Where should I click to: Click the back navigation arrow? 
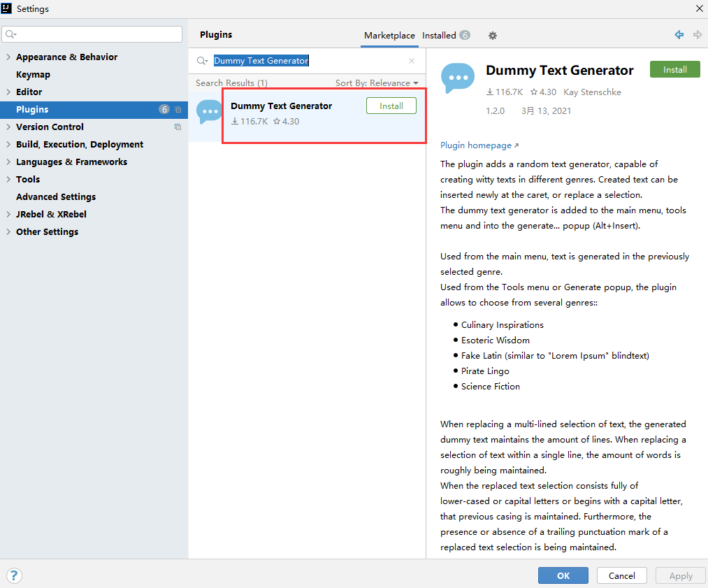coord(679,35)
